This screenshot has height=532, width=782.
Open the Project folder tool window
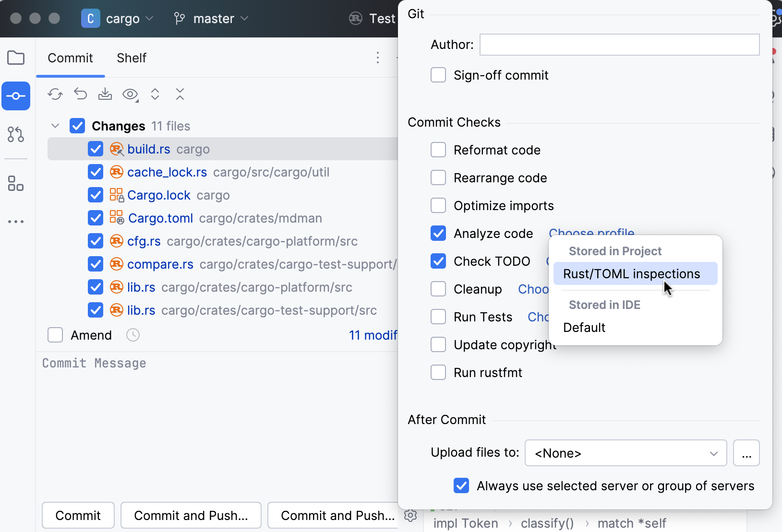click(x=16, y=58)
